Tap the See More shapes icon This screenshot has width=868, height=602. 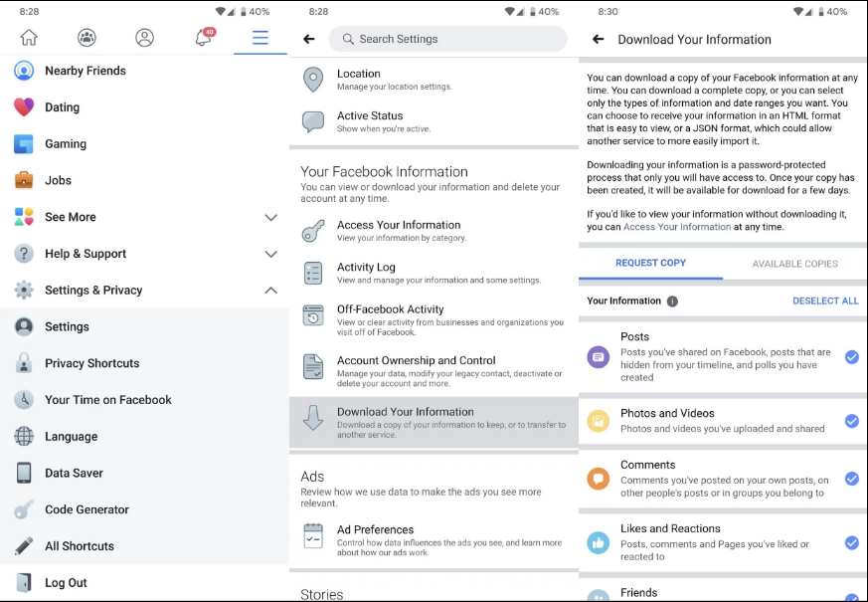point(24,217)
